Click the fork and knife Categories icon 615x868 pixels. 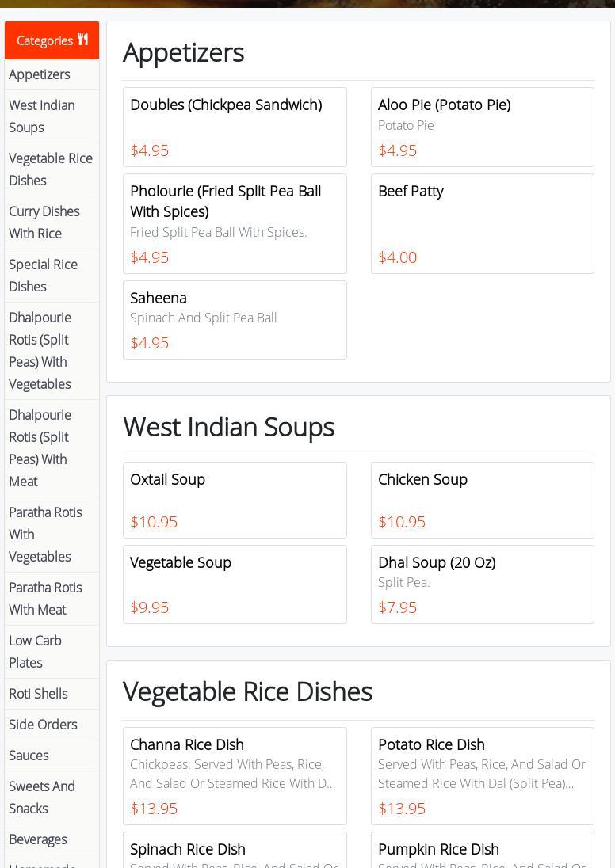point(82,40)
